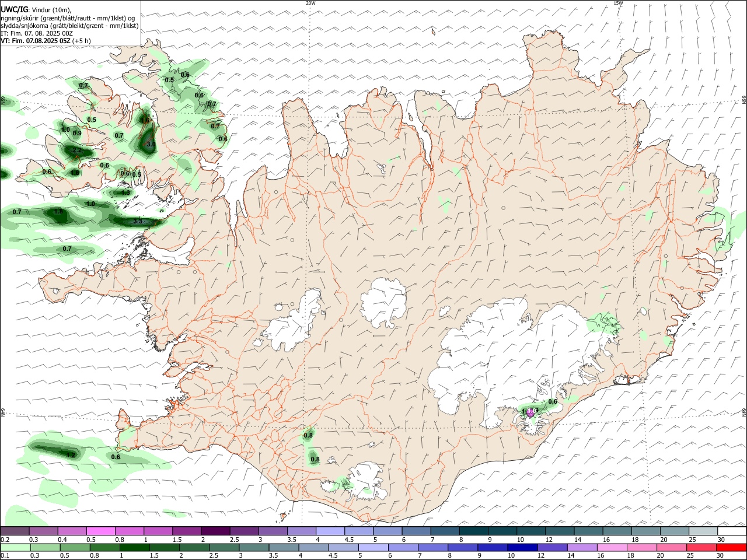Click the '3.0' precipitation value on the map
747x560 pixels.
[151, 143]
